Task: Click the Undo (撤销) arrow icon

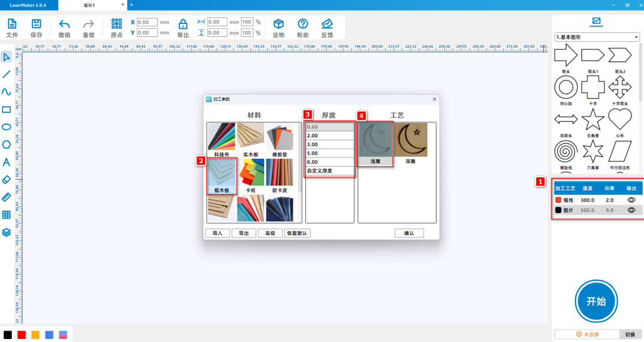Action: pyautogui.click(x=64, y=24)
